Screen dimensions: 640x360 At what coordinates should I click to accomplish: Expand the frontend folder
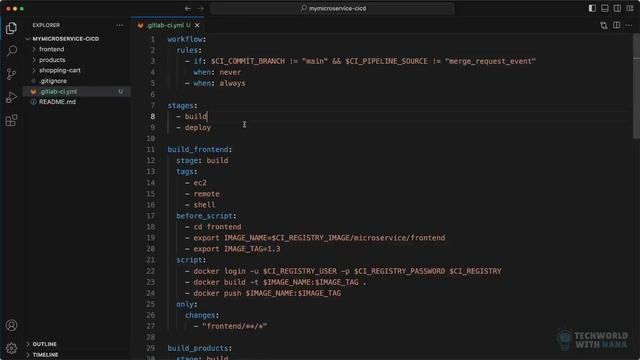point(51,49)
